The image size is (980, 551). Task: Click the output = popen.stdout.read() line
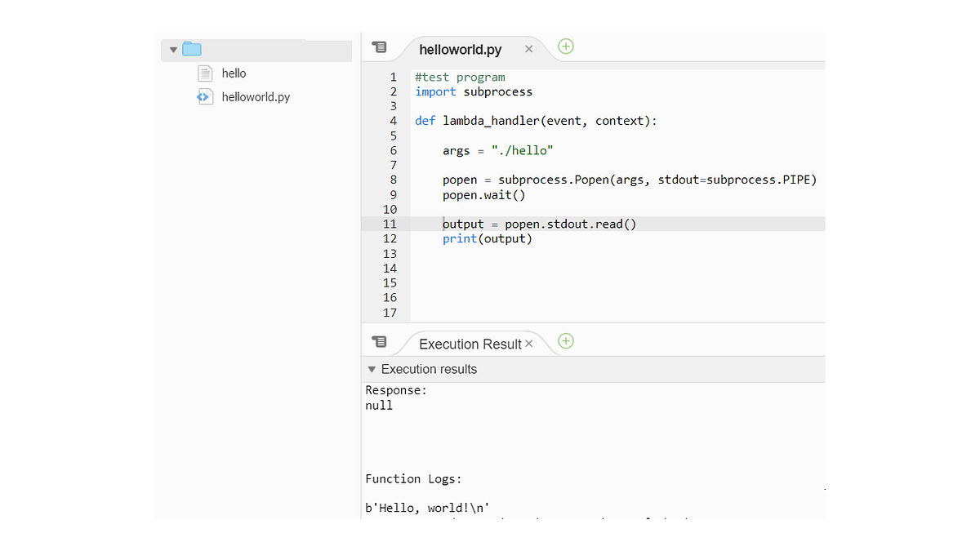coord(539,224)
